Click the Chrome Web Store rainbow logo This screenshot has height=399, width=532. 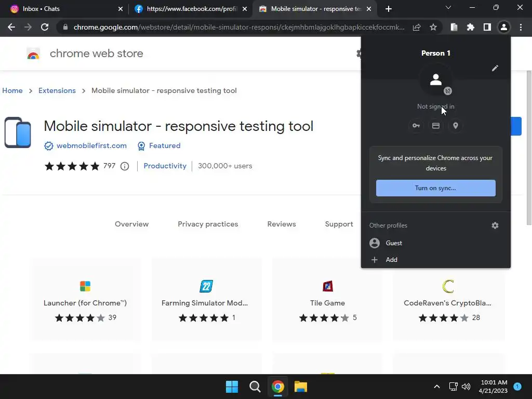[33, 54]
